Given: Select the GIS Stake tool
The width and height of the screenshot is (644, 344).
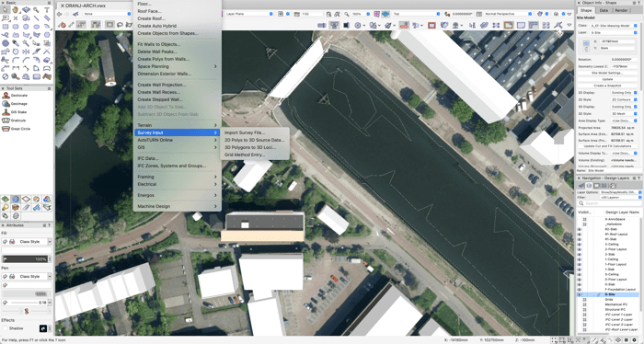Looking at the screenshot, I should pos(15,111).
